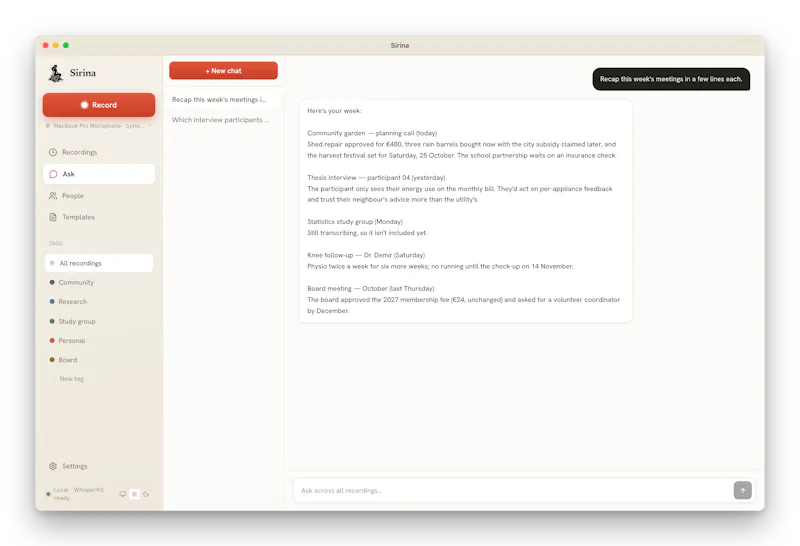Click the clock icon beside Recordings
The width and height of the screenshot is (800, 546).
pyautogui.click(x=53, y=152)
